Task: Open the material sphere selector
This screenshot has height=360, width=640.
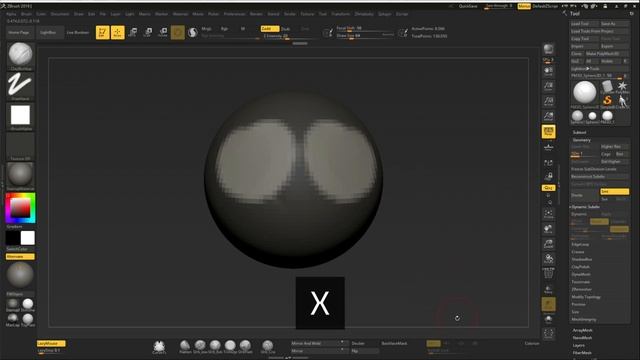Action: [x=20, y=176]
